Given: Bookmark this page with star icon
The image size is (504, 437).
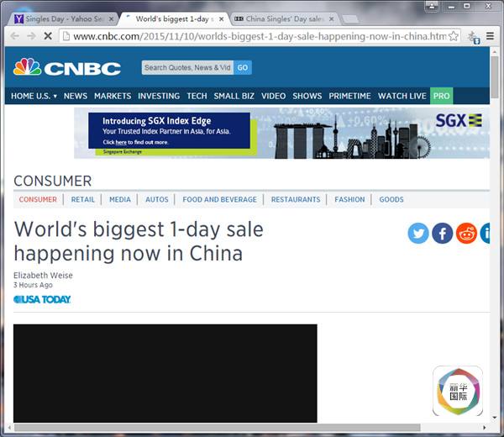Looking at the screenshot, I should point(454,37).
